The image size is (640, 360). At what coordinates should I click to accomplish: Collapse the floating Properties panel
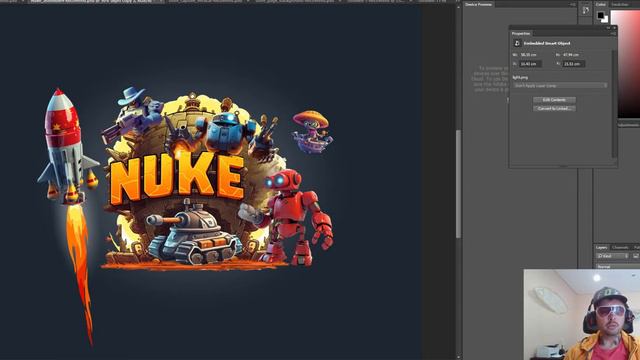click(x=608, y=28)
